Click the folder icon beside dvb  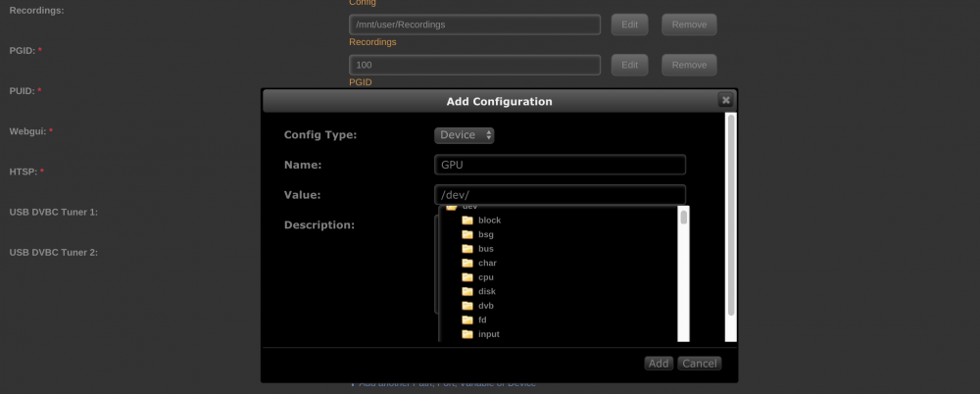pyautogui.click(x=466, y=306)
